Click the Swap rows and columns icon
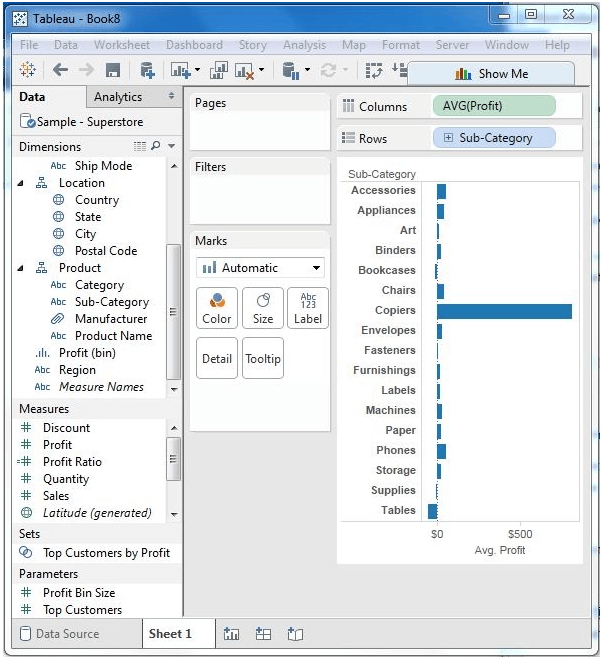This screenshot has height=659, width=604. pyautogui.click(x=374, y=70)
